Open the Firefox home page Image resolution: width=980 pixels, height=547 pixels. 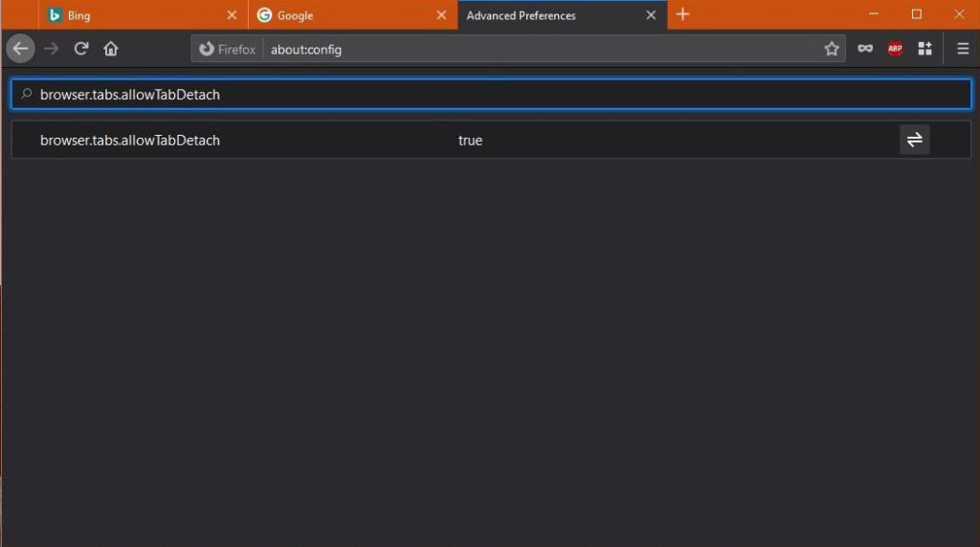pyautogui.click(x=111, y=49)
